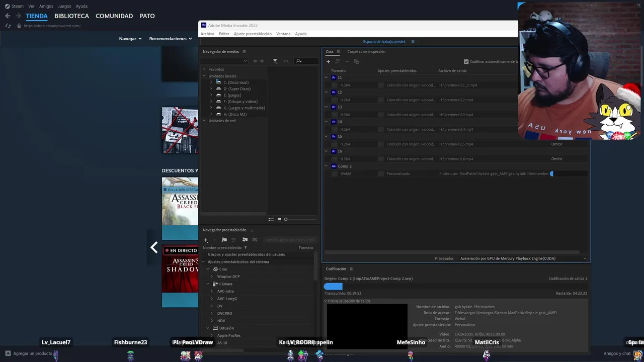Click Steam's back navigation arrow
The height and width of the screenshot is (362, 644).
click(8, 16)
